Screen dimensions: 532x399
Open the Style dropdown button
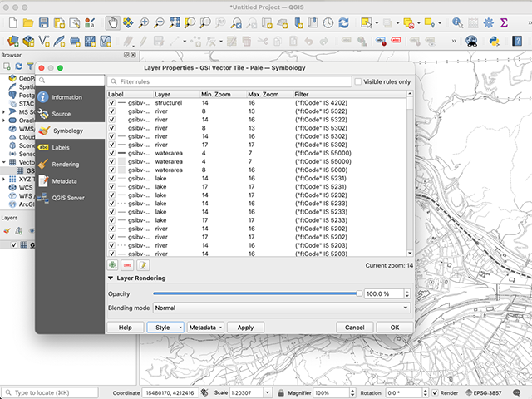[x=165, y=328]
